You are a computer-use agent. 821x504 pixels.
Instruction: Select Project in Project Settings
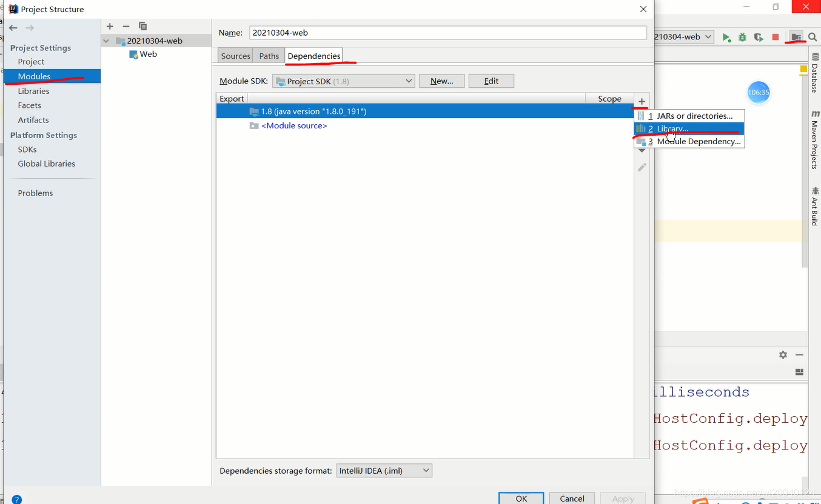31,62
